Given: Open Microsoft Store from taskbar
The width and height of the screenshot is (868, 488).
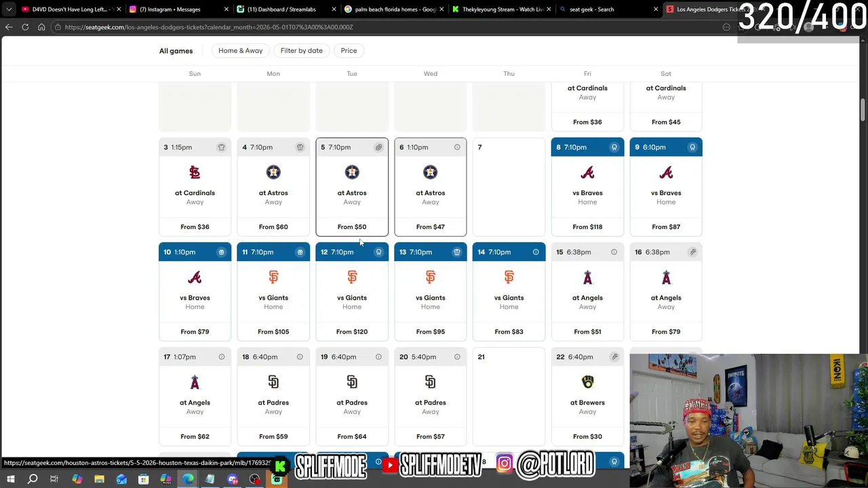Looking at the screenshot, I should coord(144,479).
